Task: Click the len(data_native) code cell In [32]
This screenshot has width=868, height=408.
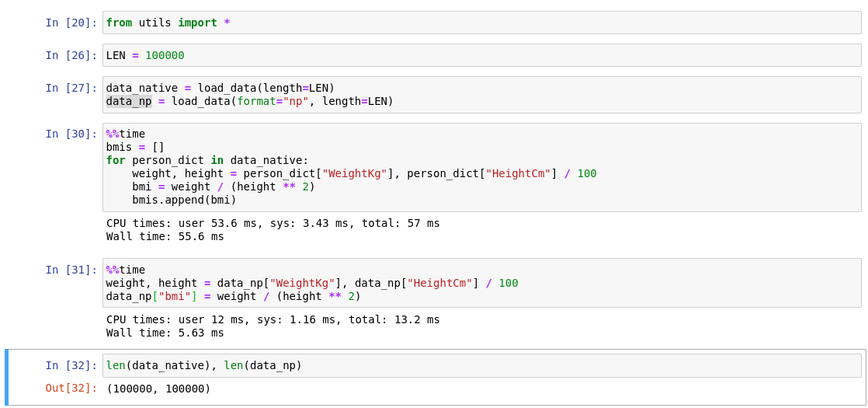Action: click(x=481, y=365)
